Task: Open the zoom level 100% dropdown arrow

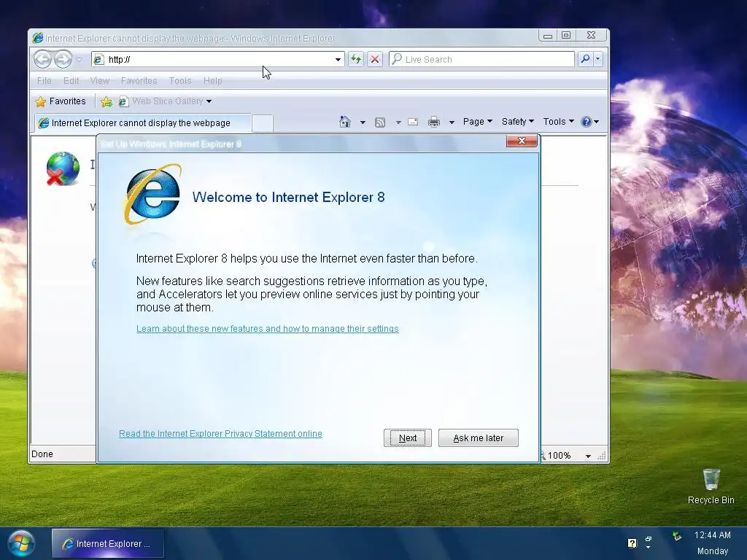Action: pos(589,456)
